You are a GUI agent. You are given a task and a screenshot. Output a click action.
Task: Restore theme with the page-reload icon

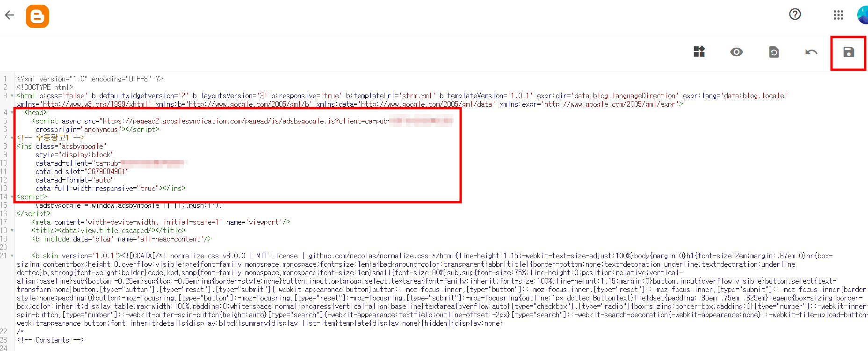tap(774, 52)
